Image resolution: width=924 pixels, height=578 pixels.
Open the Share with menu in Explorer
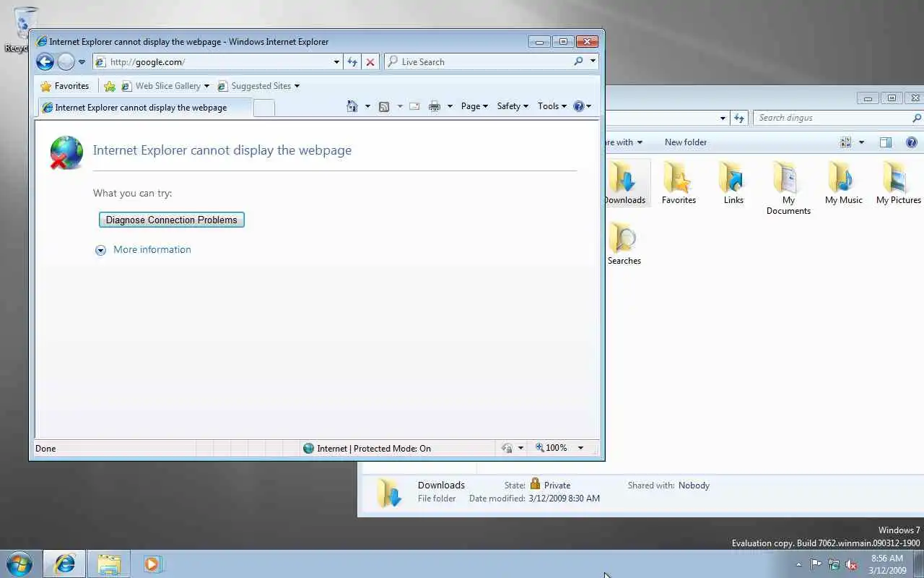pos(624,142)
